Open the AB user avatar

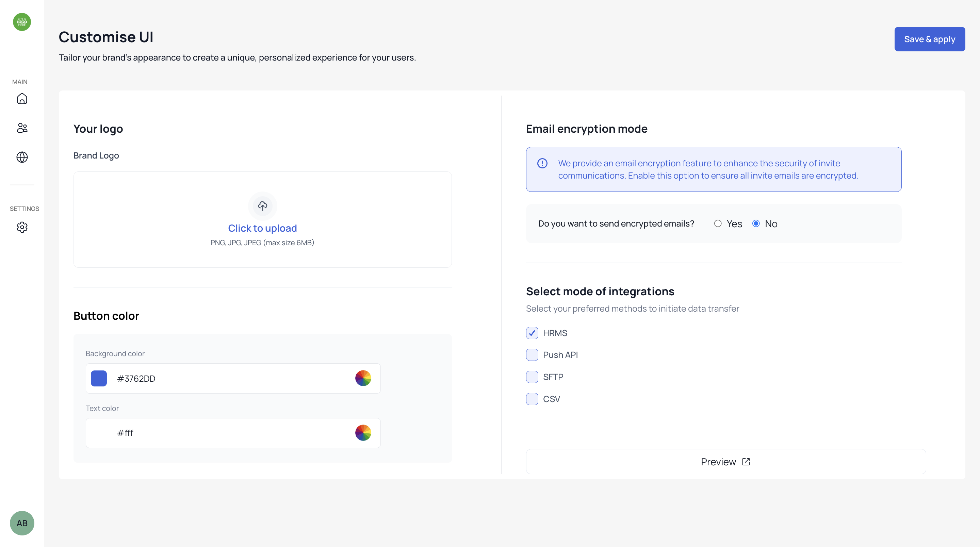22,523
